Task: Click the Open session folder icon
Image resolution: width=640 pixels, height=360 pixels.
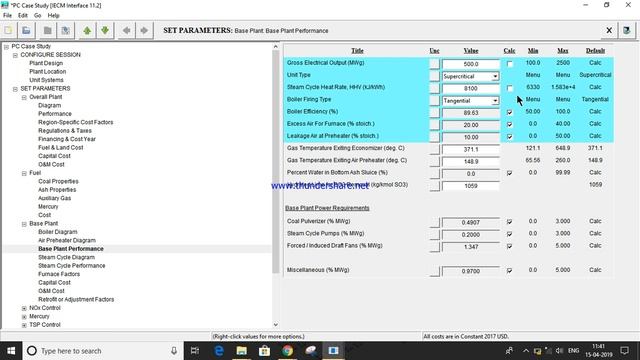Action: point(27,31)
